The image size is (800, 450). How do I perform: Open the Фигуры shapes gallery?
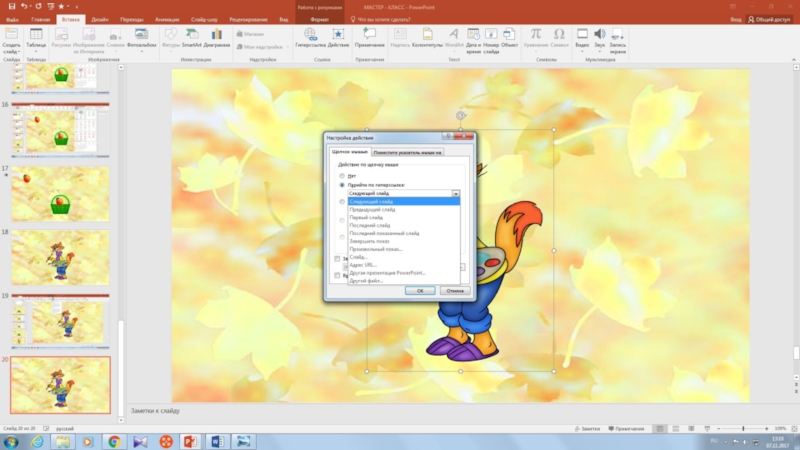tap(170, 36)
